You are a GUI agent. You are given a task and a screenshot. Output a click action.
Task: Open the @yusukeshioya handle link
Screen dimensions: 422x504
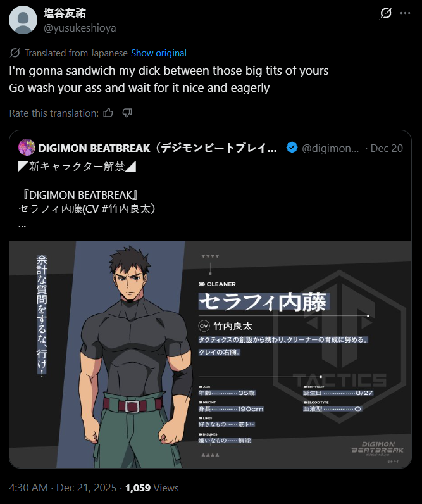point(80,28)
